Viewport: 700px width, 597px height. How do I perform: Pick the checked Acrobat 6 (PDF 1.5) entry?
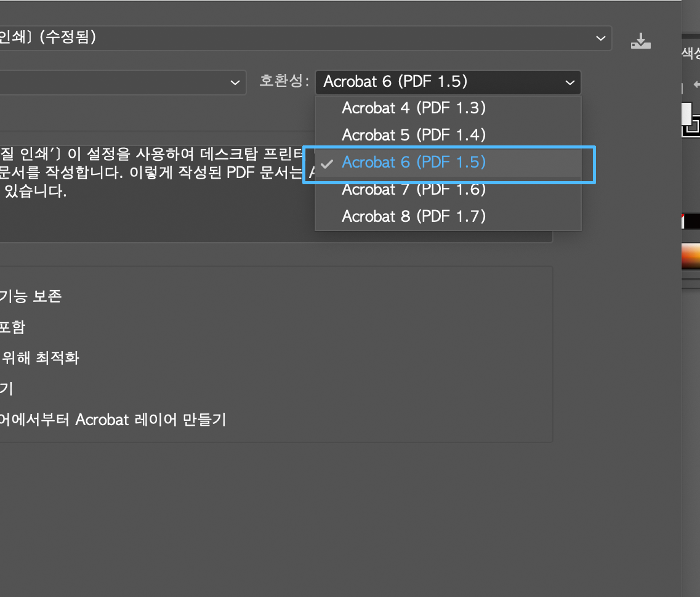pos(448,163)
